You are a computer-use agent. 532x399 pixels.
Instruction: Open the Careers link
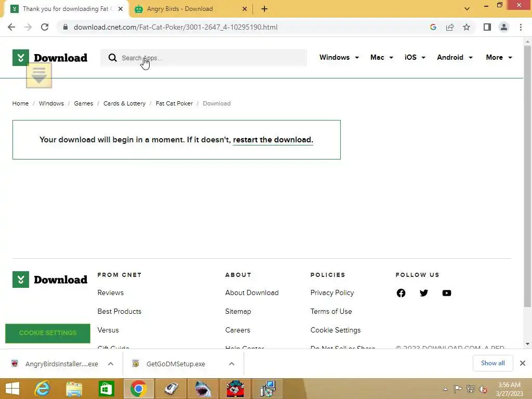point(237,330)
